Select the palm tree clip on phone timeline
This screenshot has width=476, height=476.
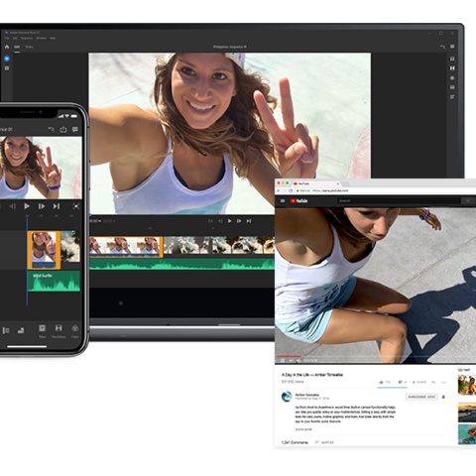point(70,247)
